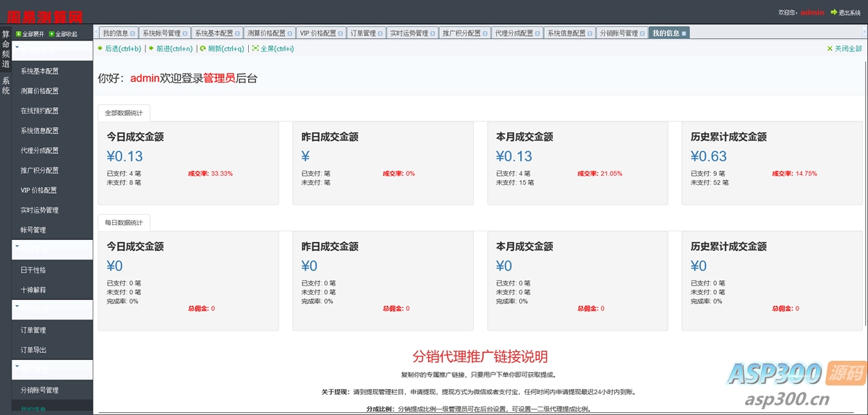The image size is (868, 415).
Task: Close the 系统帐号管理 tab
Action: (x=185, y=33)
